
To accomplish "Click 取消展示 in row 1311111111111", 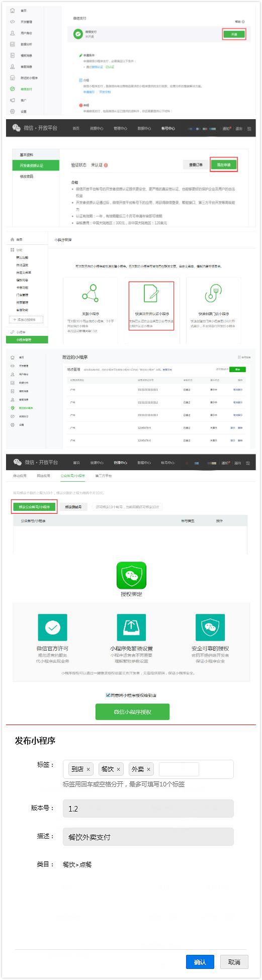I will [238, 390].
